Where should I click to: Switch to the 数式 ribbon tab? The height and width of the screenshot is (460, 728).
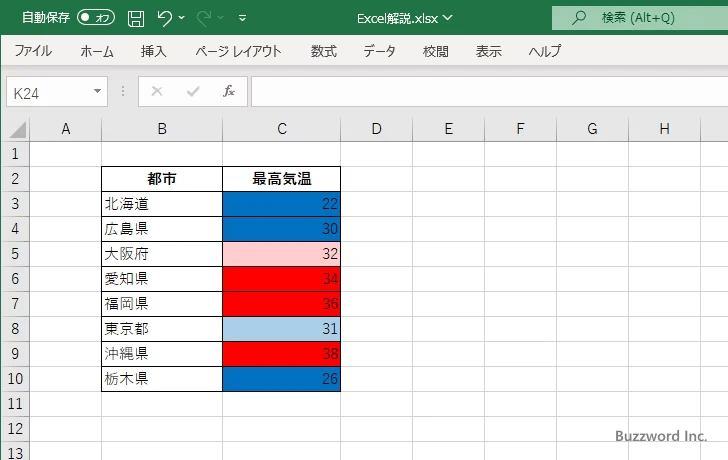[324, 51]
